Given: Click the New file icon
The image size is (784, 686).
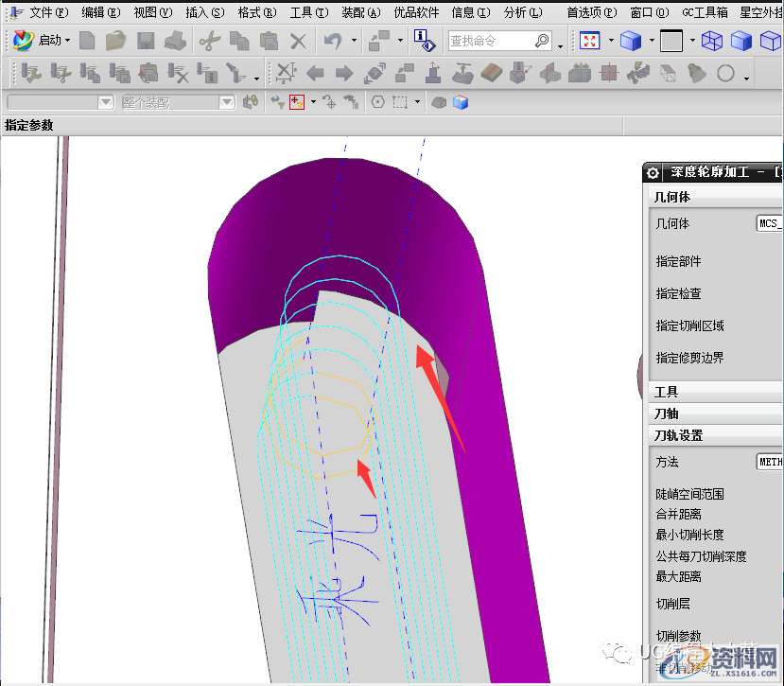Looking at the screenshot, I should point(87,41).
